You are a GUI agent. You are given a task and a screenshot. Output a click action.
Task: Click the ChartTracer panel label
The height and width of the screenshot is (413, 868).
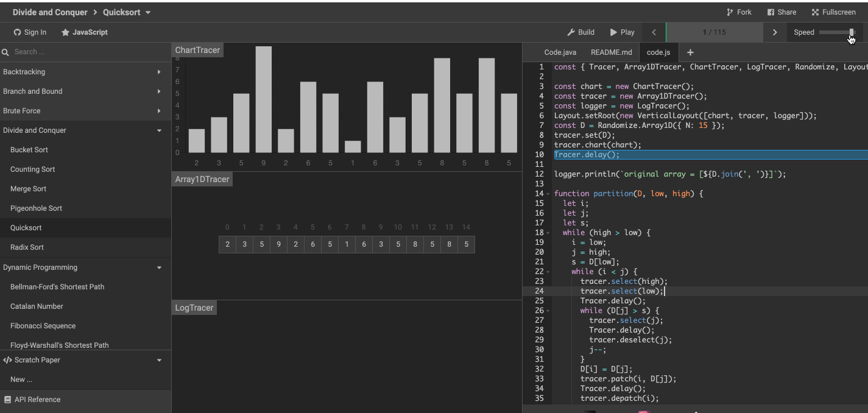[197, 50]
